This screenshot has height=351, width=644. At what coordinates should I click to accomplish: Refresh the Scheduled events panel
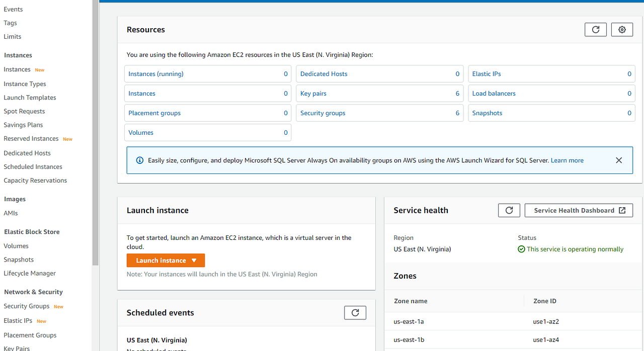pyautogui.click(x=355, y=312)
